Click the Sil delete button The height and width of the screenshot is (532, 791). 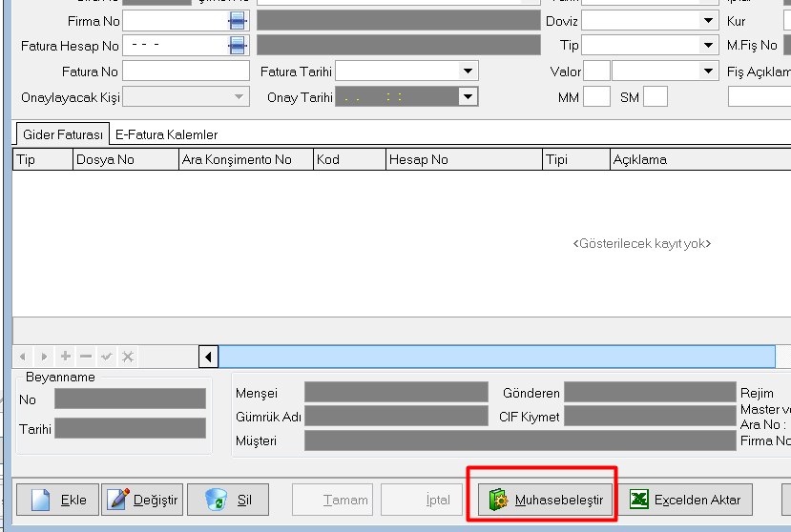[228, 500]
